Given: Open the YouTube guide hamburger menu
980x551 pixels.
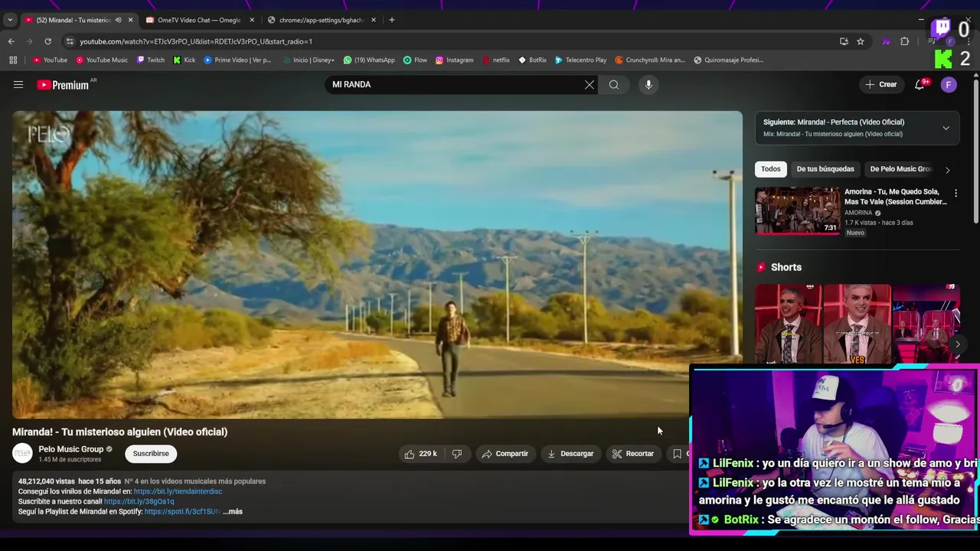Looking at the screenshot, I should (18, 85).
